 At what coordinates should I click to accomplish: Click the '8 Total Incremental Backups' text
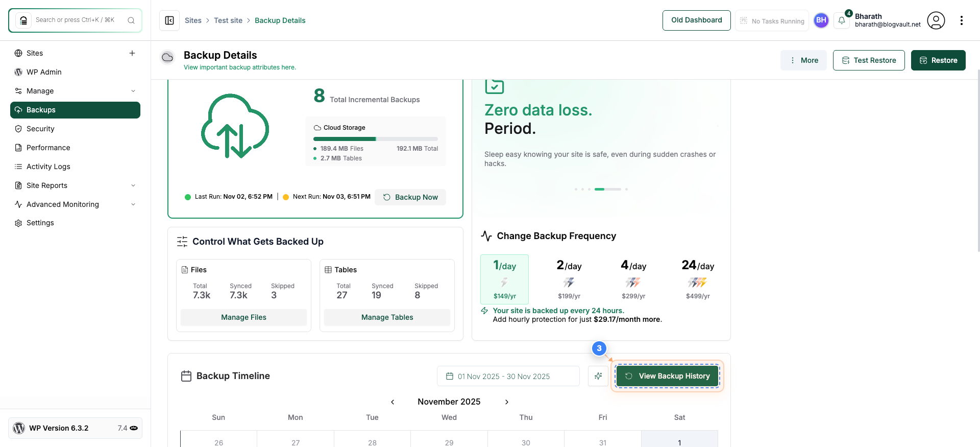367,96
